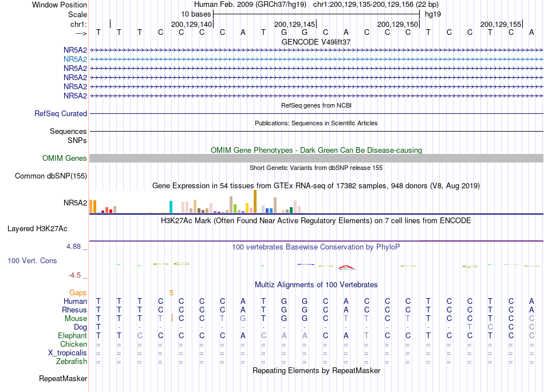This screenshot has width=544, height=392.
Task: Click the 10 bases scale bar
Action: (317, 14)
